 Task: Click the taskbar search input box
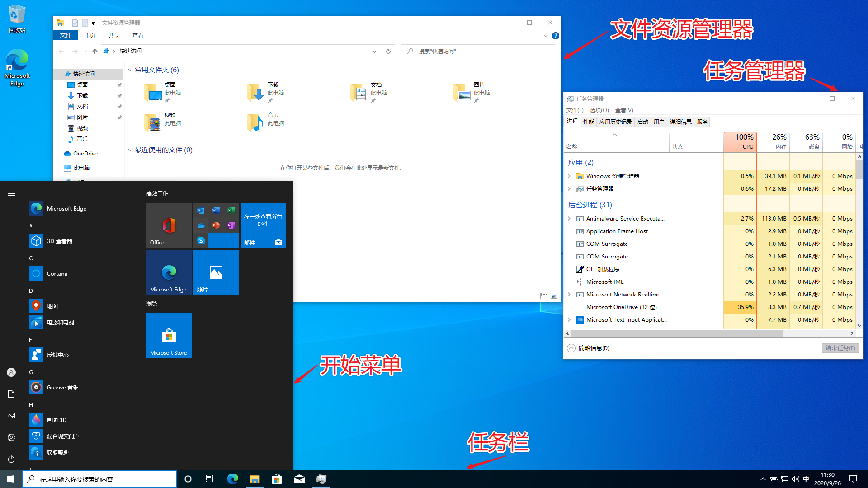click(99, 479)
